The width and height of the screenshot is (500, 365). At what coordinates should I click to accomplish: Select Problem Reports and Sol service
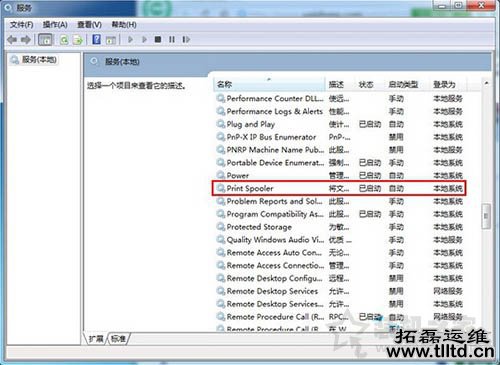(339, 201)
